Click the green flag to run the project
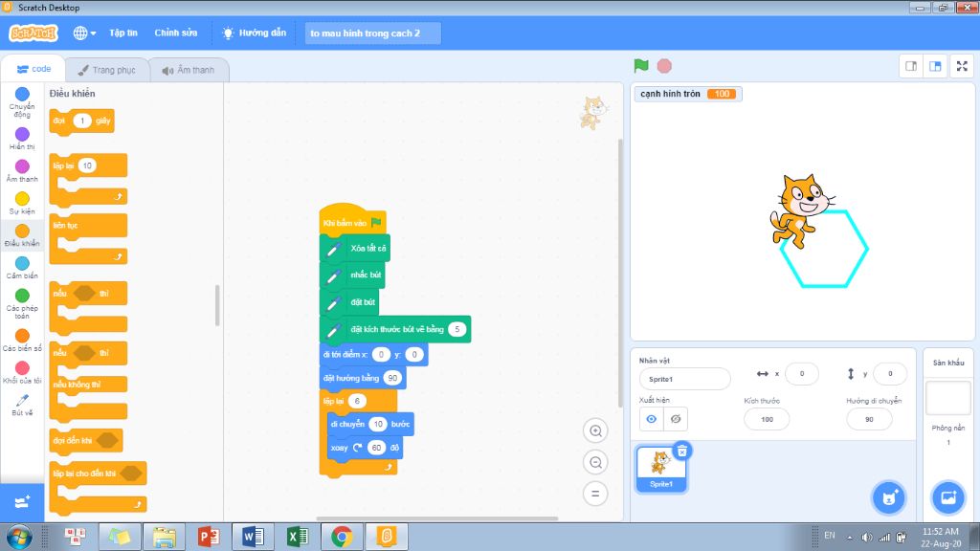This screenshot has height=551, width=980. 641,66
